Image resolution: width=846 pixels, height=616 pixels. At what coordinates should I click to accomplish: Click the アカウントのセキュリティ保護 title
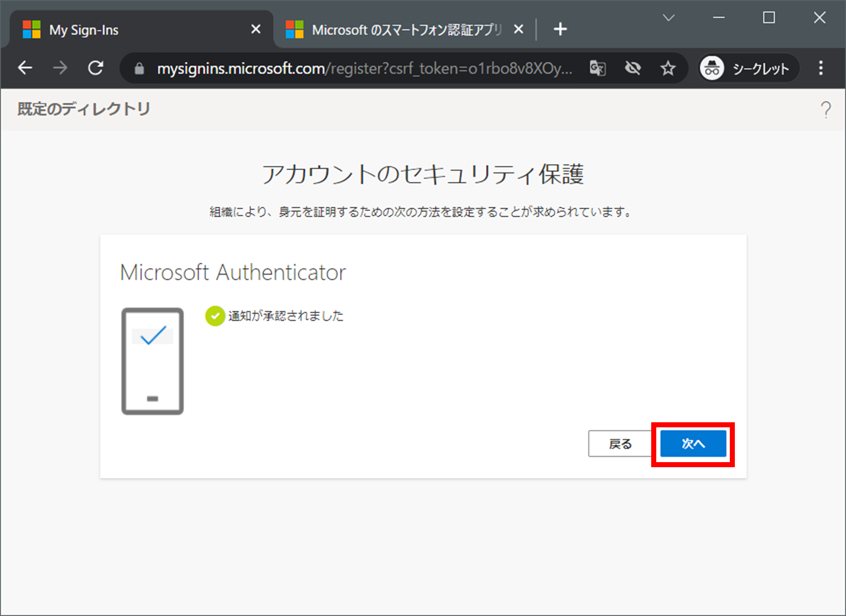click(423, 175)
